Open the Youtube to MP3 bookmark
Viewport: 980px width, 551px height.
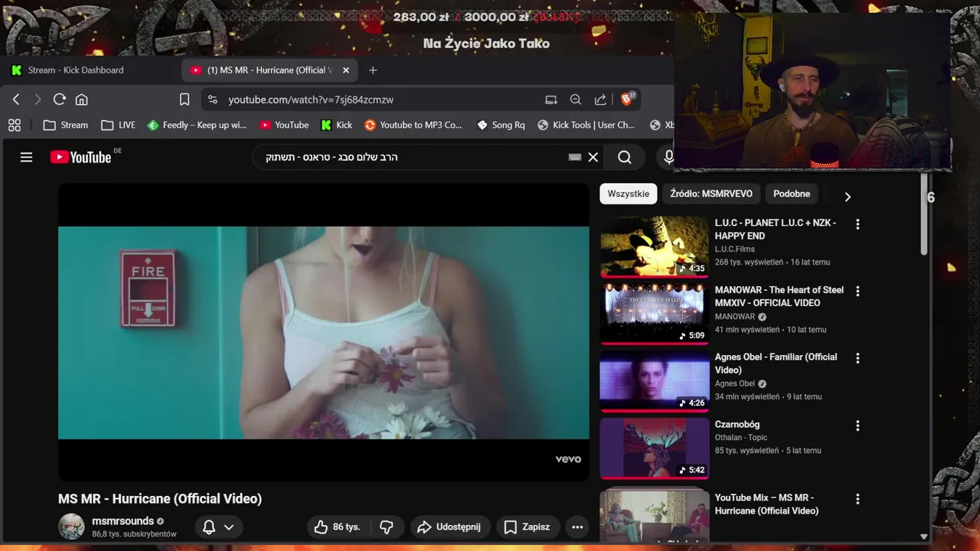(x=413, y=125)
